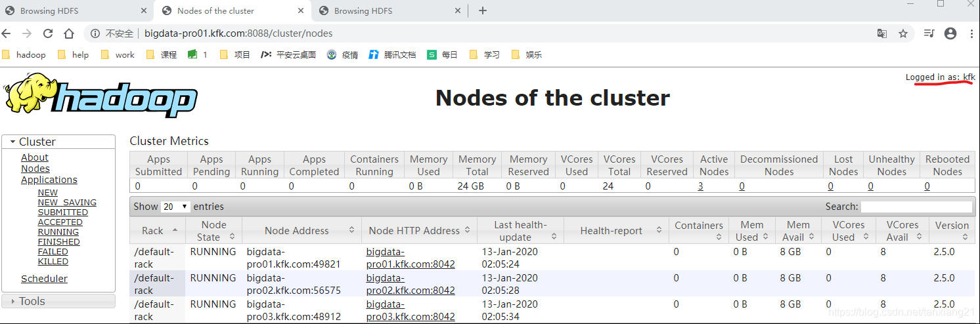Filter applications by KILLED state
The width and height of the screenshot is (980, 324).
(53, 262)
